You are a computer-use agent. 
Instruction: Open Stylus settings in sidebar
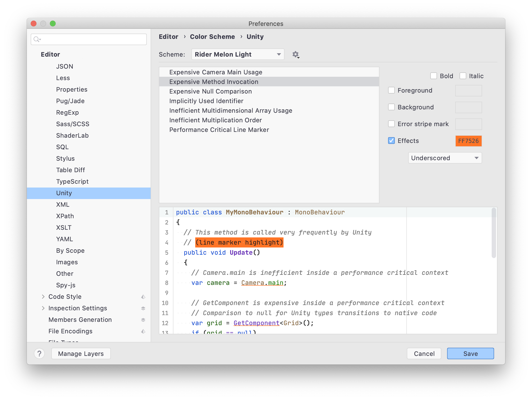(x=89, y=159)
